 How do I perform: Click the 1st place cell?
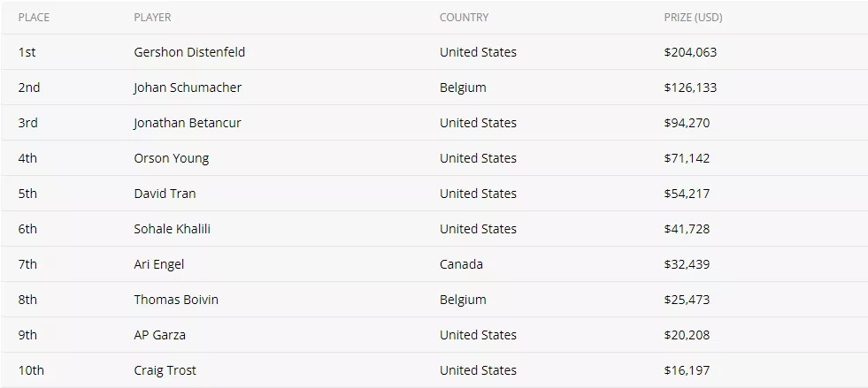[x=27, y=52]
